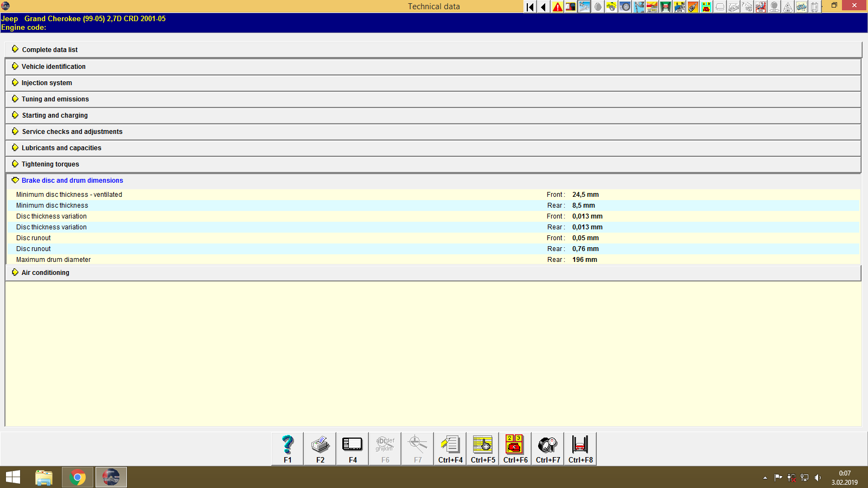
Task: Expand the Complete data list section
Action: [x=49, y=49]
